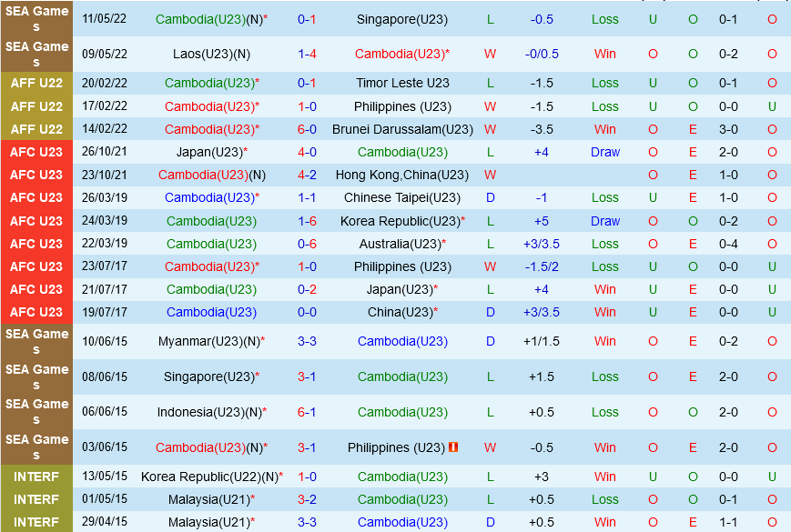Click the 4-0 score for Japan vs Cambodia
The height and width of the screenshot is (532, 791).
click(307, 152)
